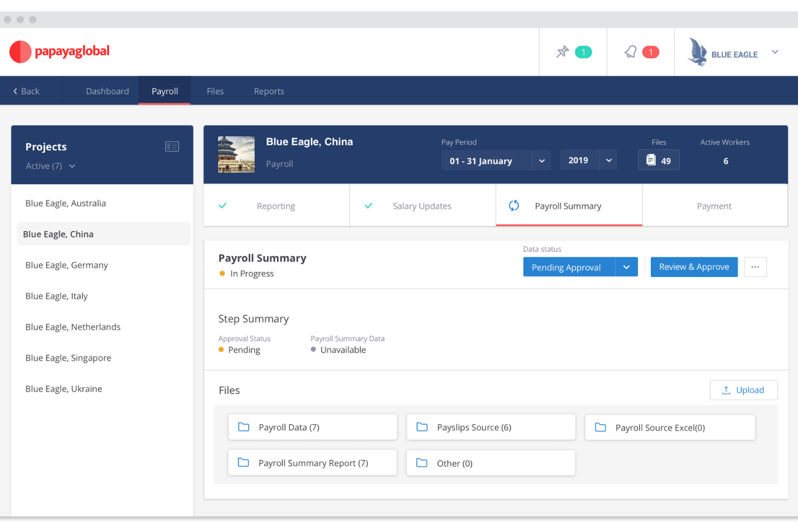This screenshot has height=532, width=798.
Task: Open the Payroll Data (7) folder
Action: 313,427
